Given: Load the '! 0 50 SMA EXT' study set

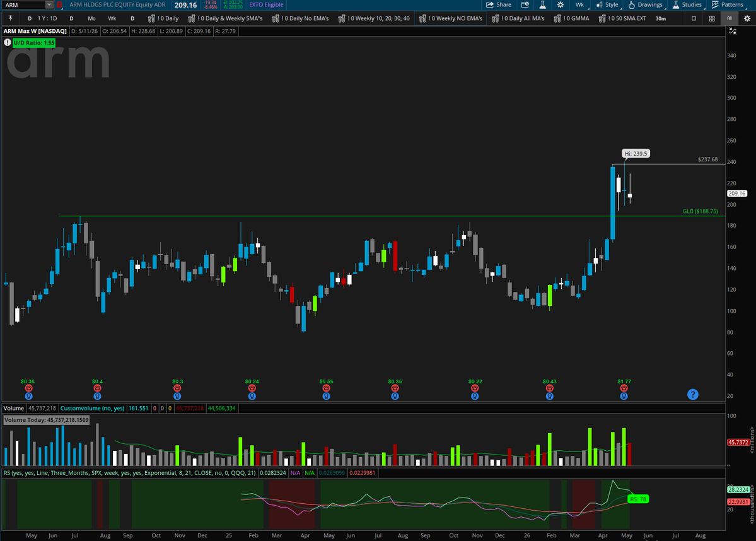Looking at the screenshot, I should point(622,18).
